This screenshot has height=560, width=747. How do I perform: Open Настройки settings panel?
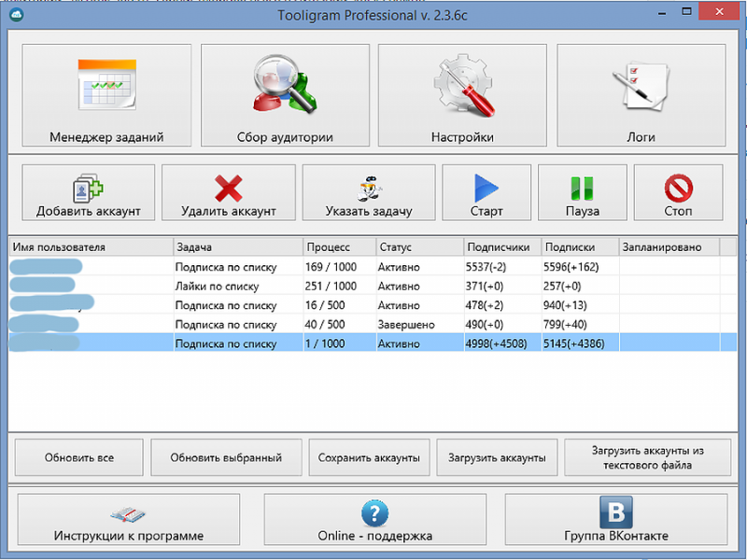[x=462, y=95]
